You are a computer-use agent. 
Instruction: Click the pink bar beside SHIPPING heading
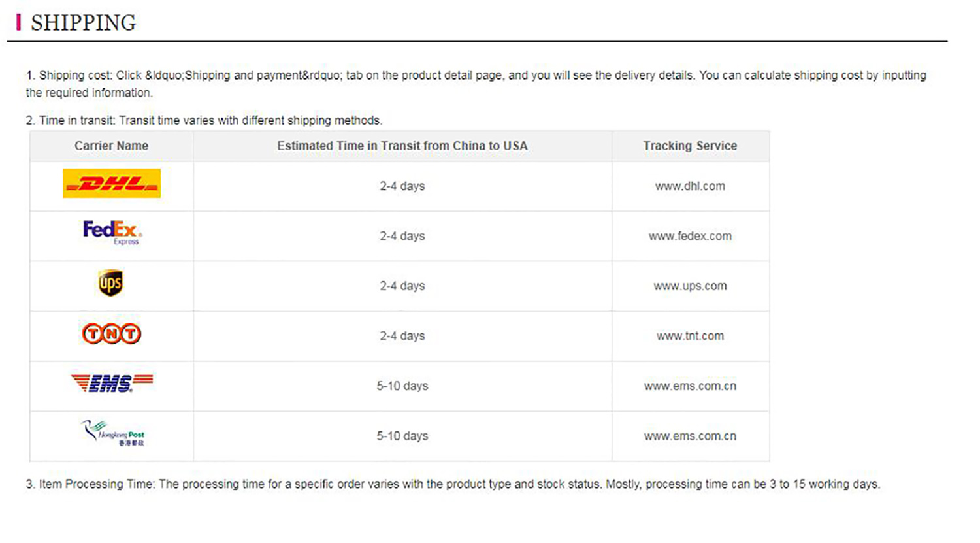click(x=18, y=22)
